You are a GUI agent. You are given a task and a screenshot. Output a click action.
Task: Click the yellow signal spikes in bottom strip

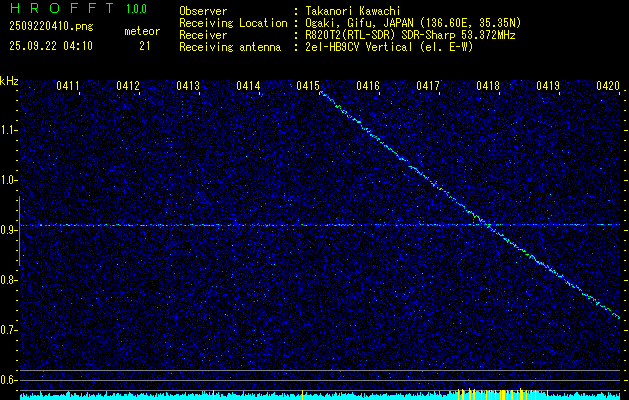pos(478,393)
